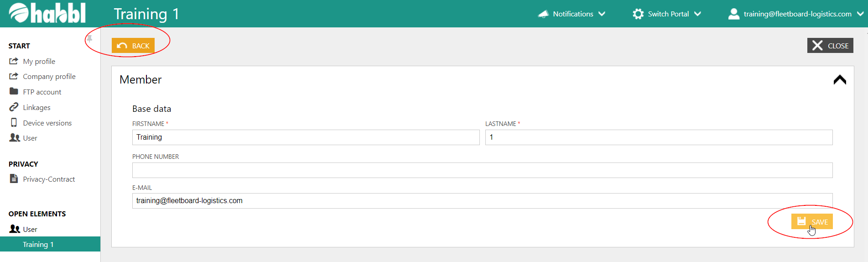The height and width of the screenshot is (262, 868).
Task: Open the Switch Portal dropdown
Action: [x=667, y=14]
